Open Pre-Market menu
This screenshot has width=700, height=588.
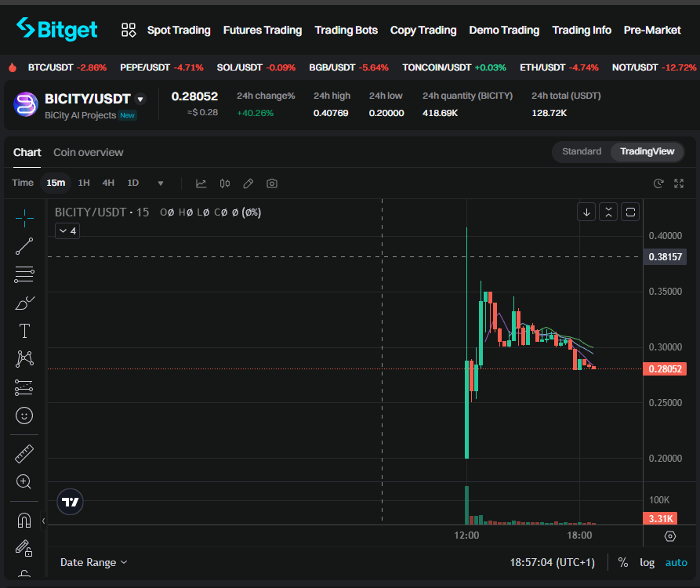(652, 31)
